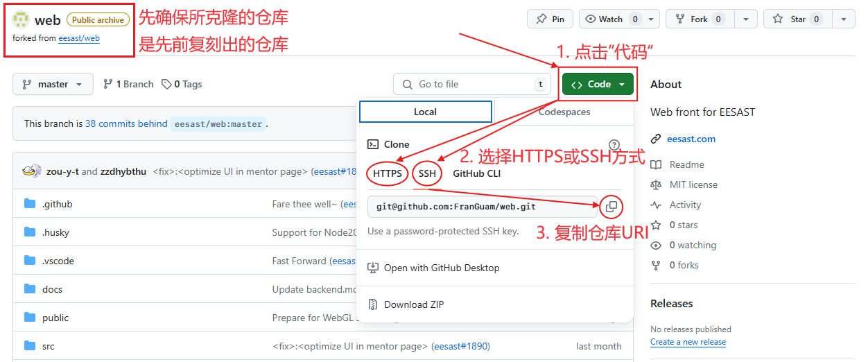868x362 pixels.
Task: Open the Activity link
Action: pyautogui.click(x=685, y=205)
